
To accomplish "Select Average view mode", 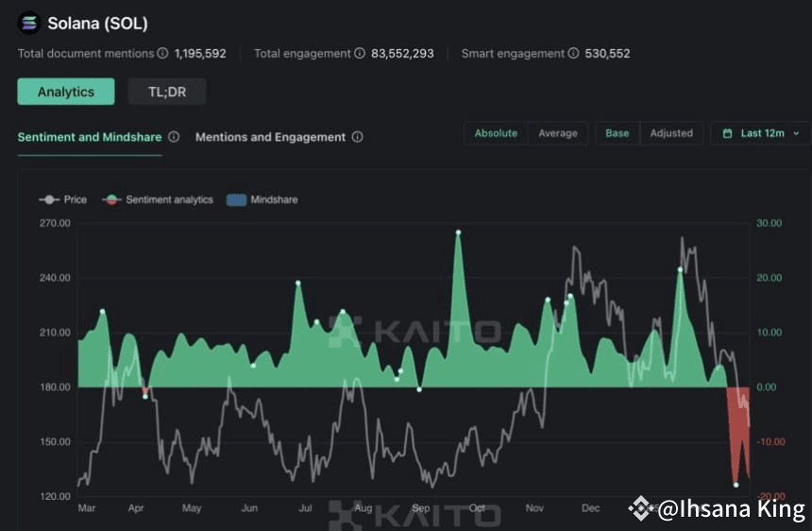I will [x=558, y=133].
